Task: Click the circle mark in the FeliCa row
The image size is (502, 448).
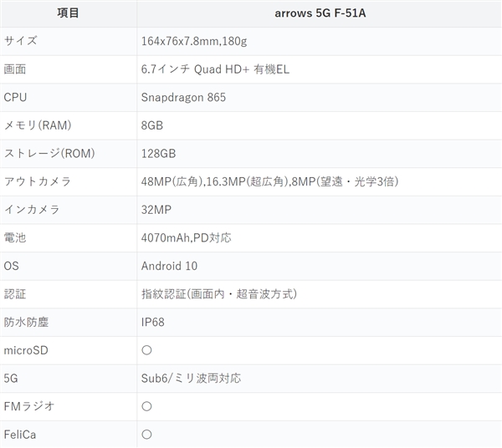Action: [x=146, y=435]
